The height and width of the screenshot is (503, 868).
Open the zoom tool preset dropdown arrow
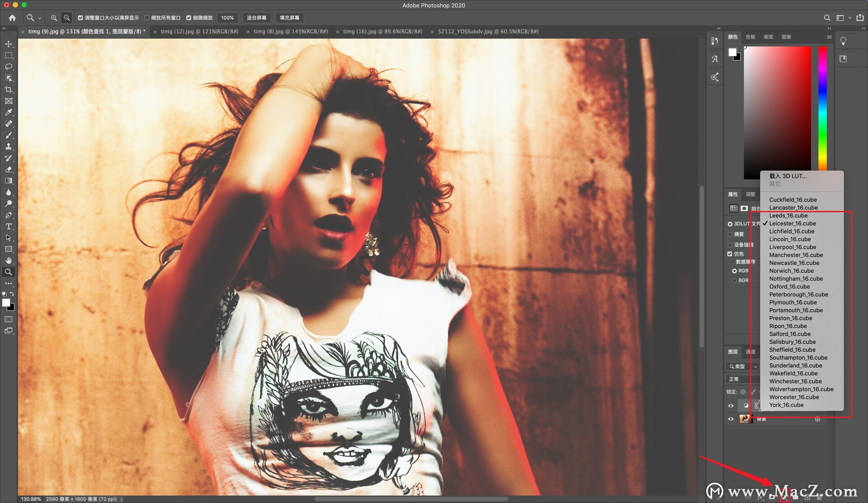click(x=40, y=18)
